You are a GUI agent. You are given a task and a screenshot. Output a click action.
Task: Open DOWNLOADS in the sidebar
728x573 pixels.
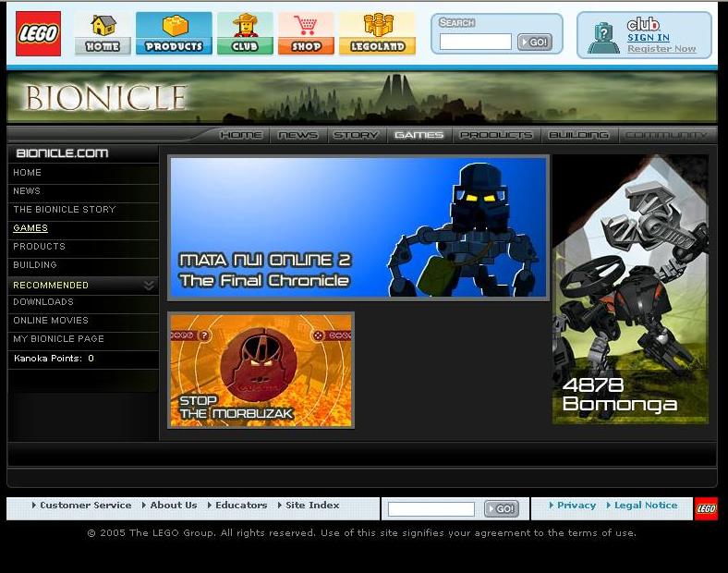83,302
